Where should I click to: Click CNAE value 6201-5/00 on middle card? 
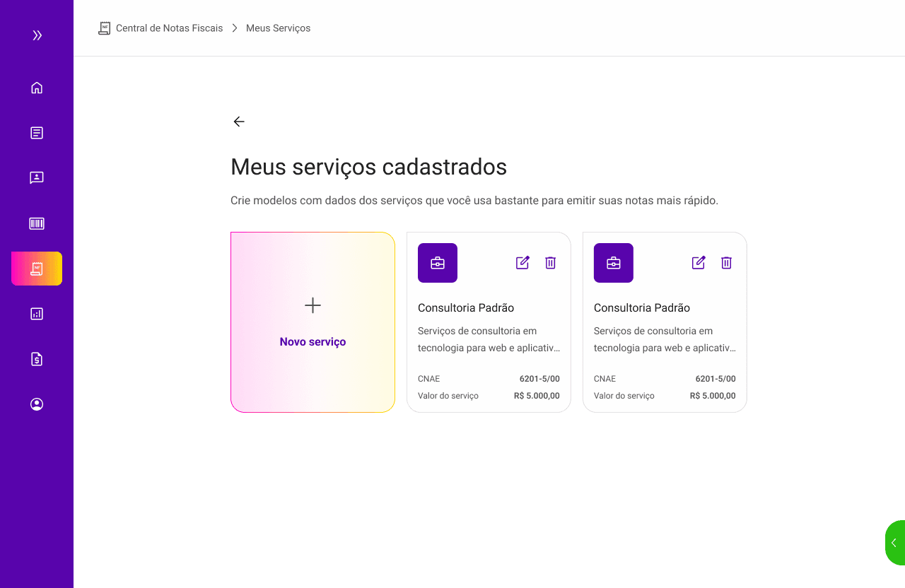click(539, 379)
